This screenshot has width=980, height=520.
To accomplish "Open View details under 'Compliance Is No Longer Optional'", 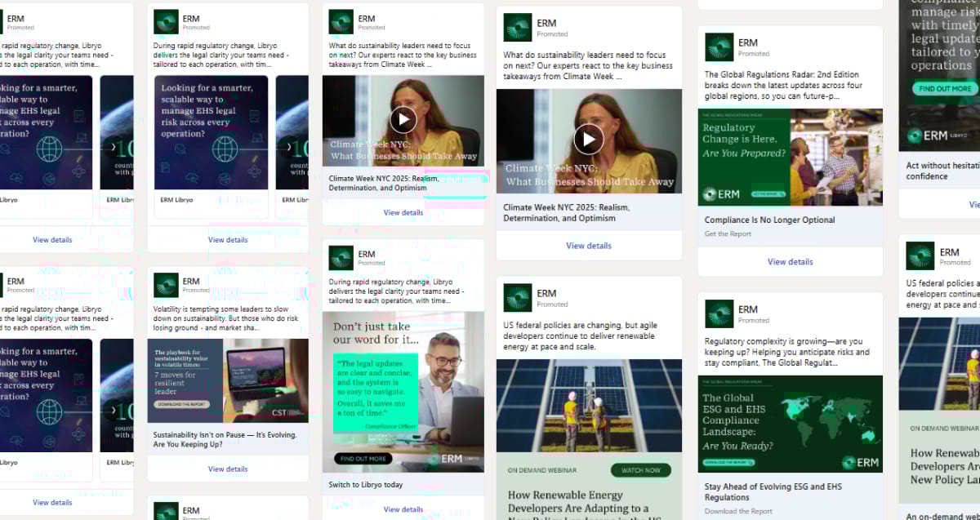I will (790, 262).
